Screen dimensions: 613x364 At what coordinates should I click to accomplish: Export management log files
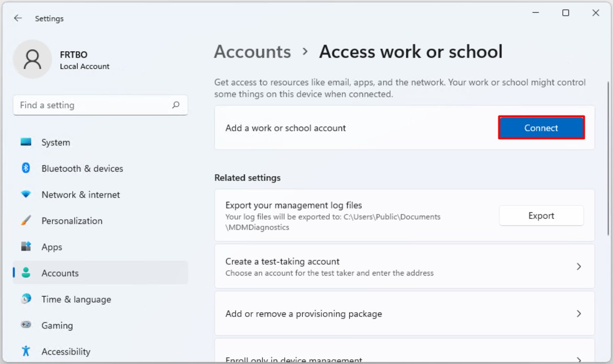coord(541,215)
